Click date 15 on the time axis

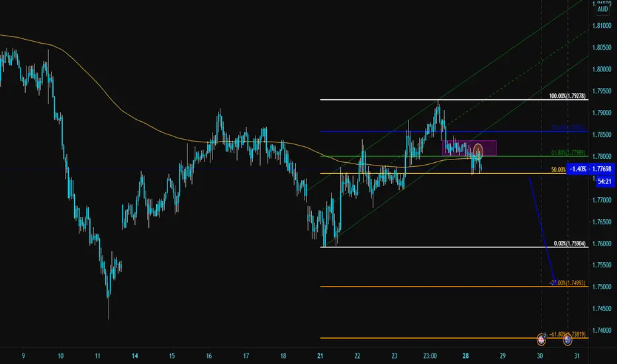(172, 356)
